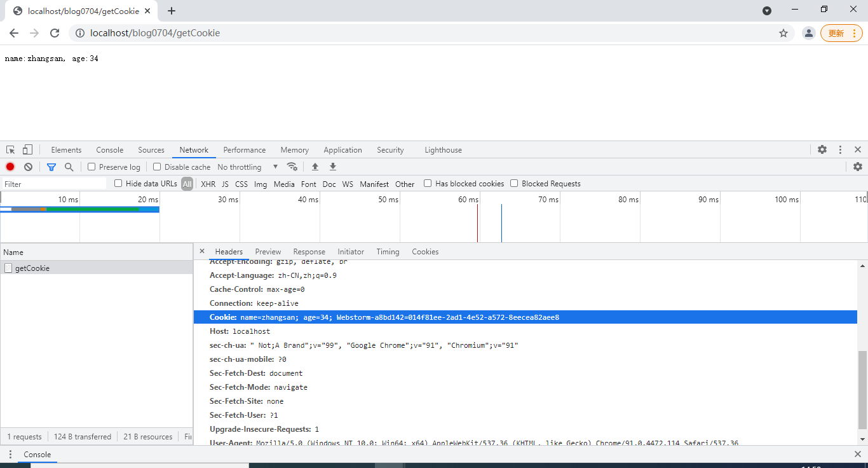Filter requests by Img
The image size is (868, 468).
pos(261,184)
